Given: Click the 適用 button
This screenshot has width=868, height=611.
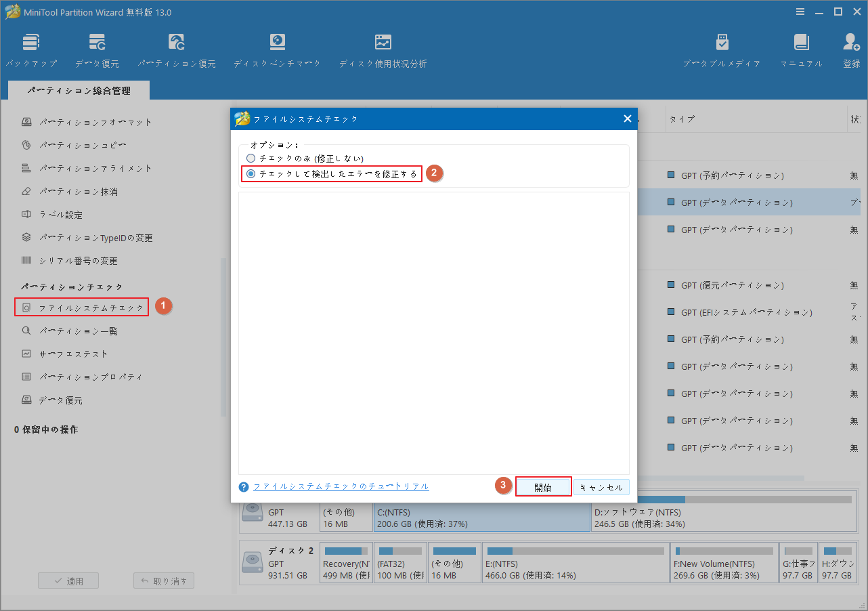Looking at the screenshot, I should (x=68, y=581).
